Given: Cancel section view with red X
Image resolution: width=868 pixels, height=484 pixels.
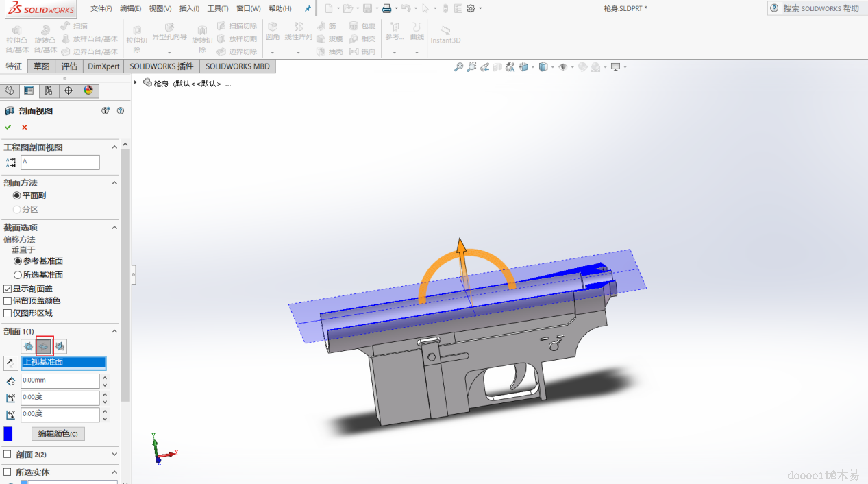Looking at the screenshot, I should [x=25, y=128].
